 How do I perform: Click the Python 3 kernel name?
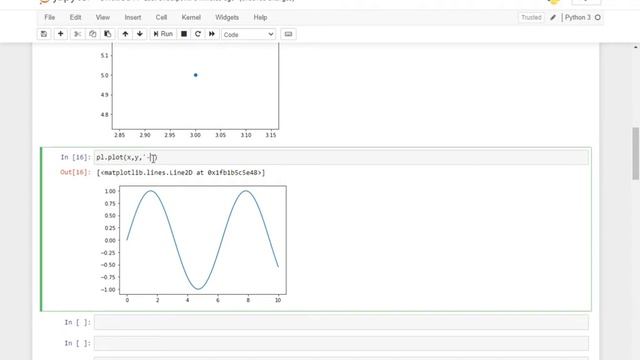point(578,18)
